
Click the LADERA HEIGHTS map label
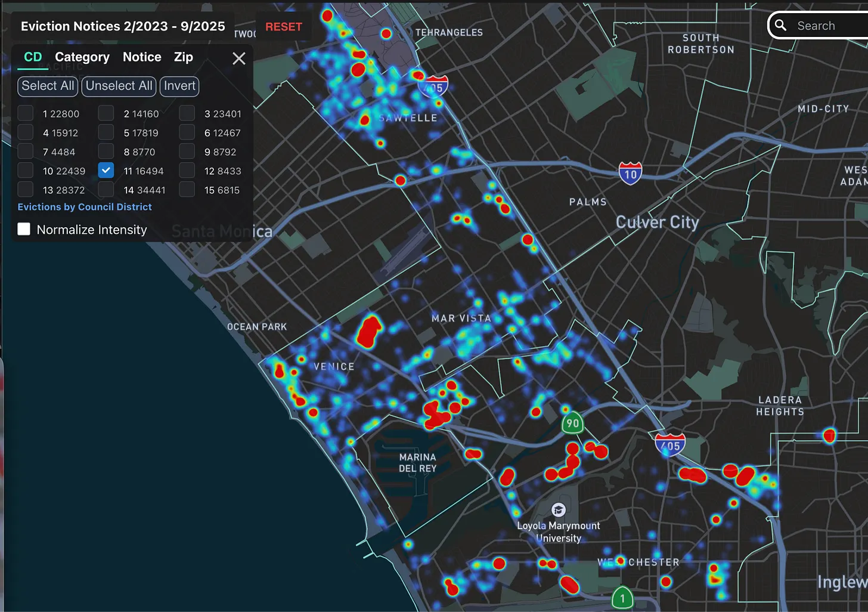click(780, 406)
